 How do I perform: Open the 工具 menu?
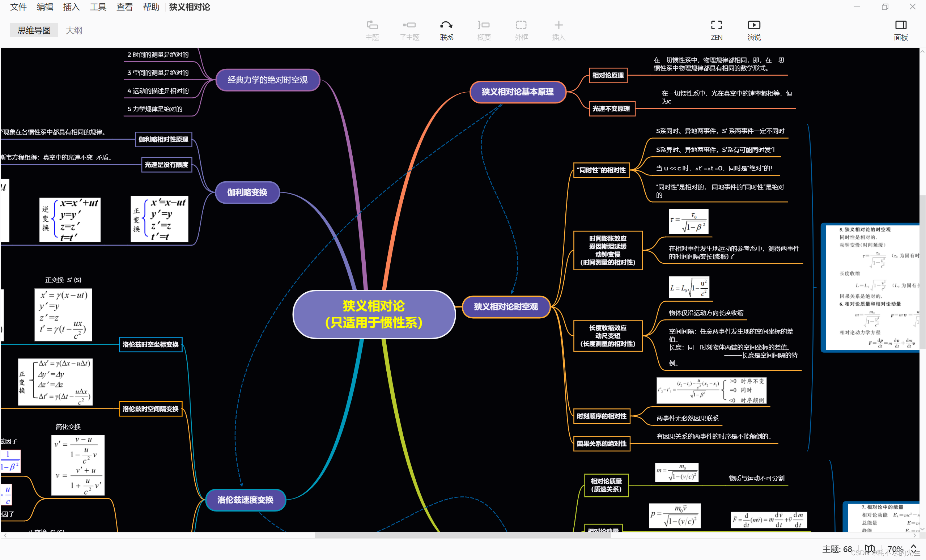98,7
